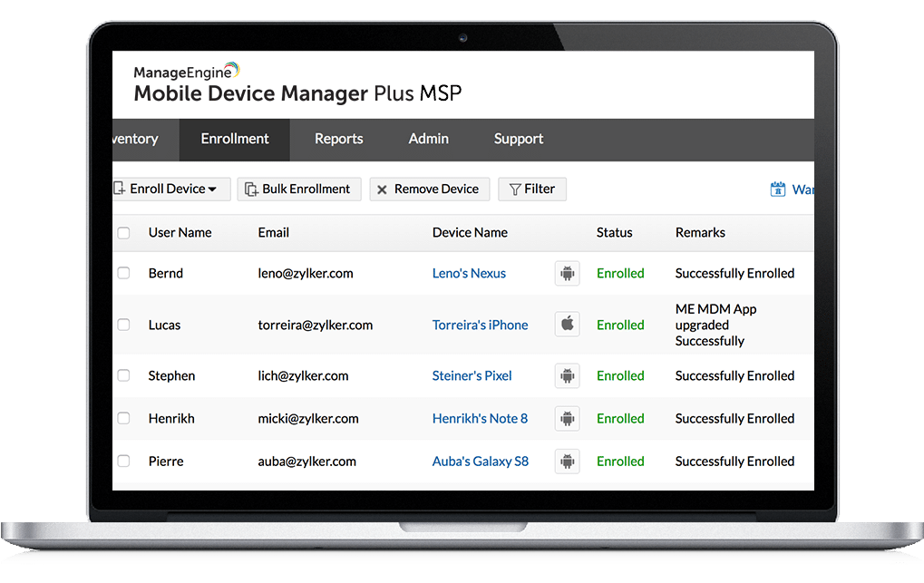This screenshot has width=924, height=583.
Task: Click the Android icon in Stephen's row
Action: point(567,375)
